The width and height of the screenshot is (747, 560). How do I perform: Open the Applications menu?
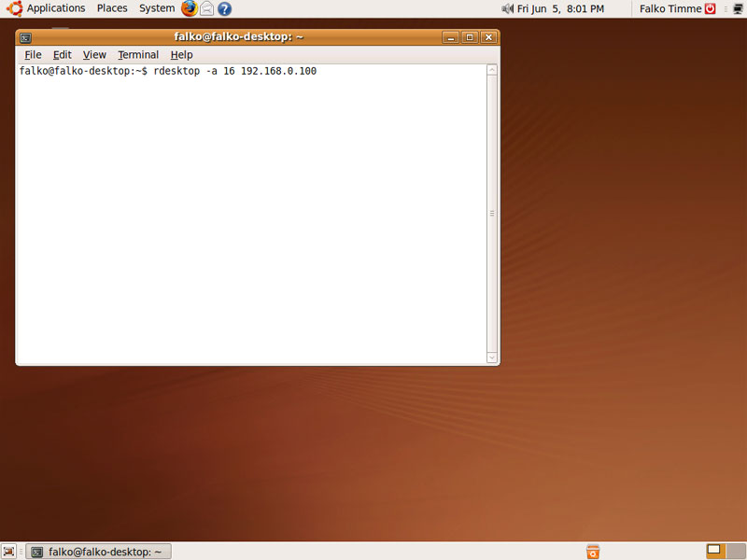point(56,8)
